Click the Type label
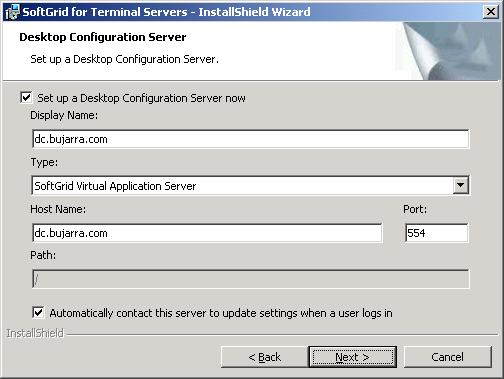Image resolution: width=504 pixels, height=379 pixels. pyautogui.click(x=44, y=162)
